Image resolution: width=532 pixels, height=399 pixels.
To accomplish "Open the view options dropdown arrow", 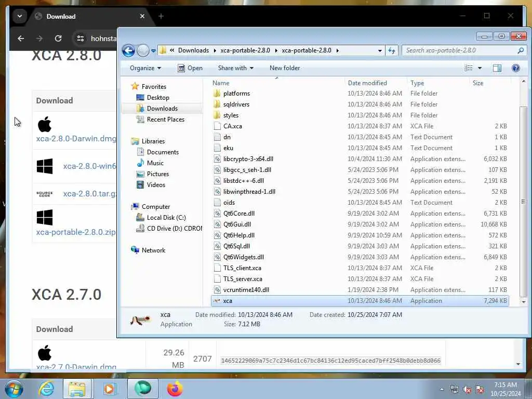I will 480,68.
